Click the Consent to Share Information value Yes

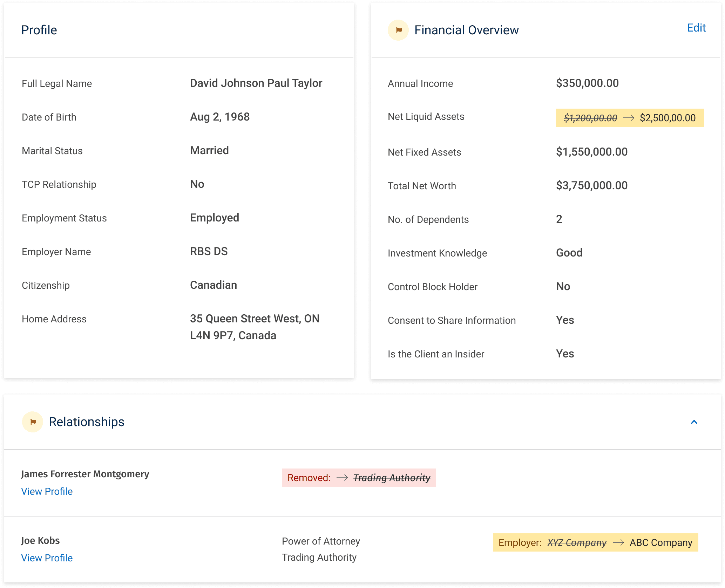(565, 320)
